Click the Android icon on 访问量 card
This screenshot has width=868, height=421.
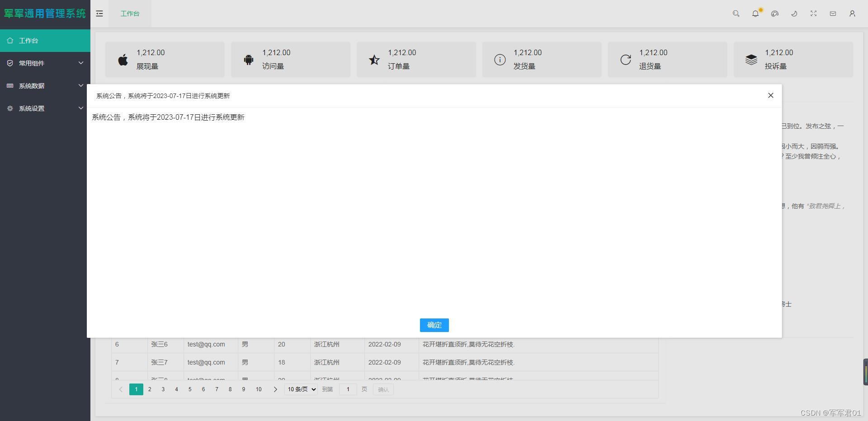click(x=249, y=60)
